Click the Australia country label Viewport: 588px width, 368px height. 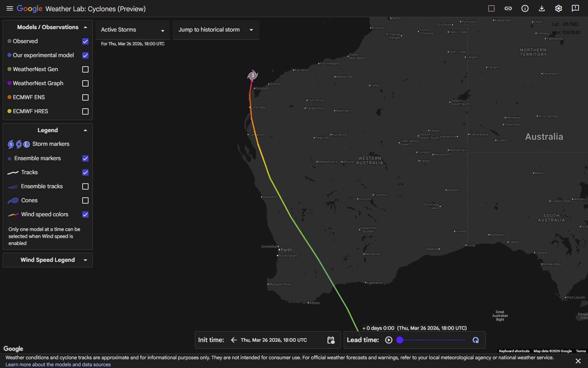pyautogui.click(x=544, y=137)
